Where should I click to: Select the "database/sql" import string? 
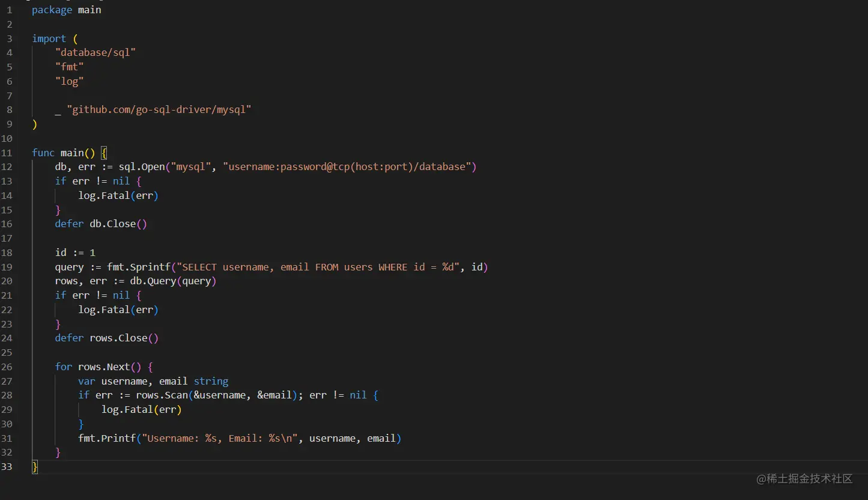tap(96, 52)
